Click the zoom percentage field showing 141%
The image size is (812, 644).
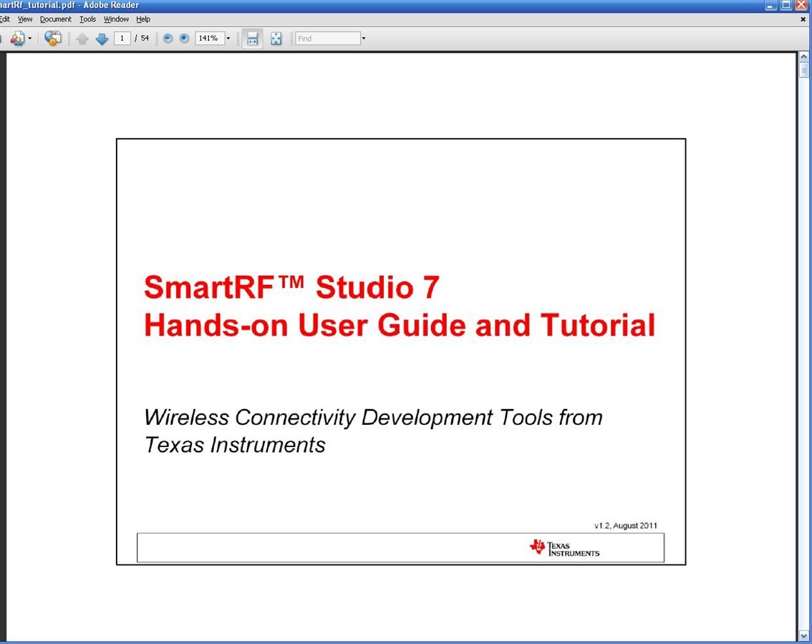click(x=209, y=39)
